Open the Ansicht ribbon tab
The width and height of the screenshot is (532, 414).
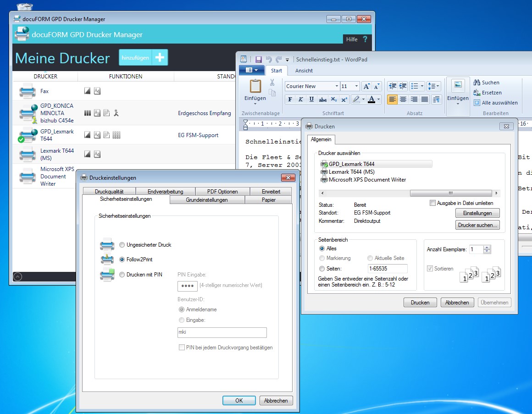click(x=304, y=71)
